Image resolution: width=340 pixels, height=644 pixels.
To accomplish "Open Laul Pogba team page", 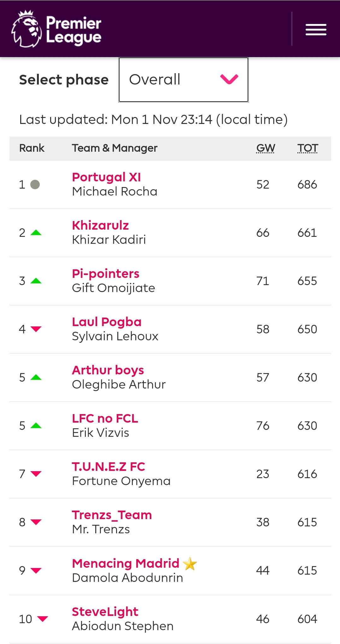I will point(107,322).
